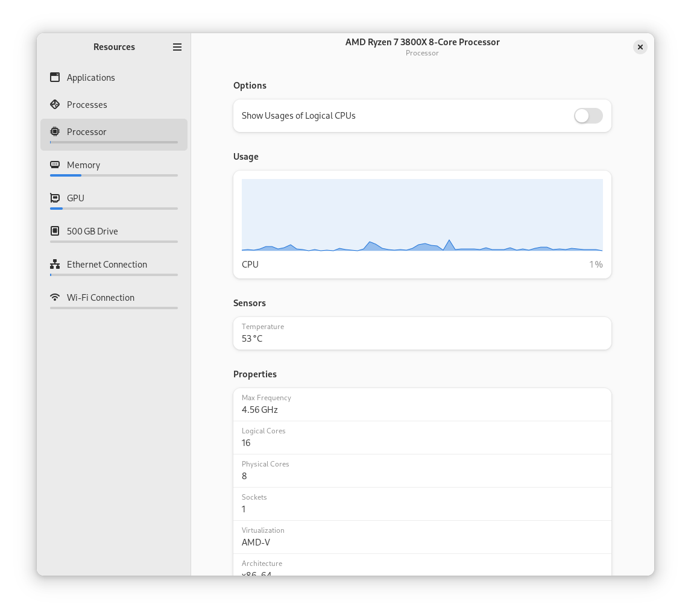Click the CPU usage graph
This screenshot has height=616, width=691.
(422, 215)
